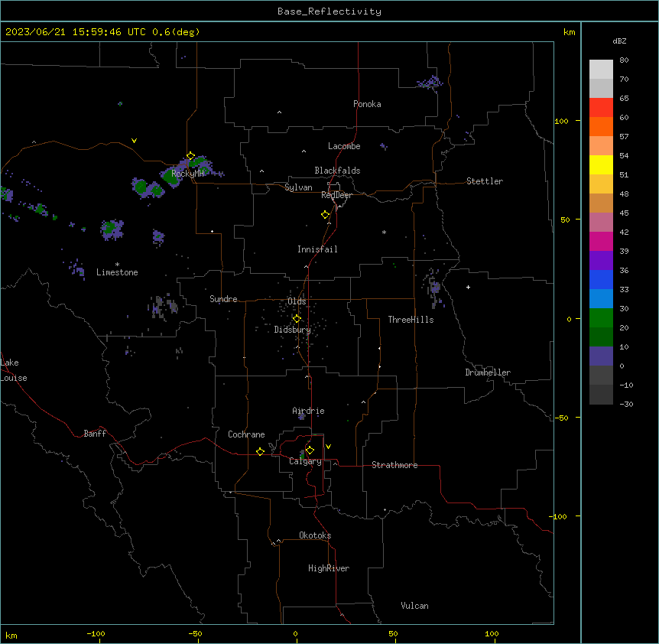Viewport: 659px width, 644px height.
Task: Click the Strathmore town label
Action: pos(394,465)
